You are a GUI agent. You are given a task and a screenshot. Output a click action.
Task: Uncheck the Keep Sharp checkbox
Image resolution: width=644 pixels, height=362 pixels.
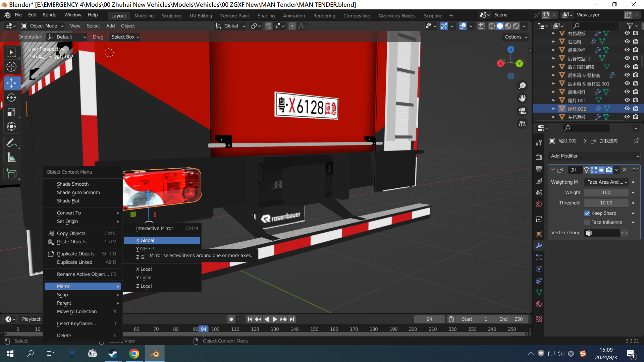587,213
